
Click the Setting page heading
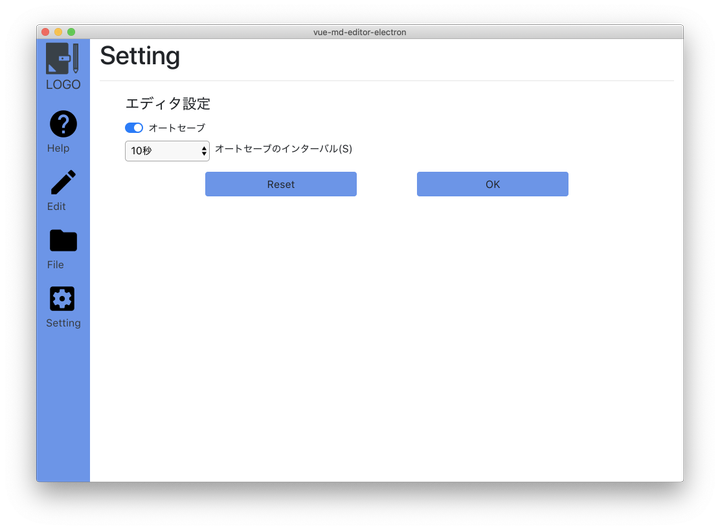[140, 56]
